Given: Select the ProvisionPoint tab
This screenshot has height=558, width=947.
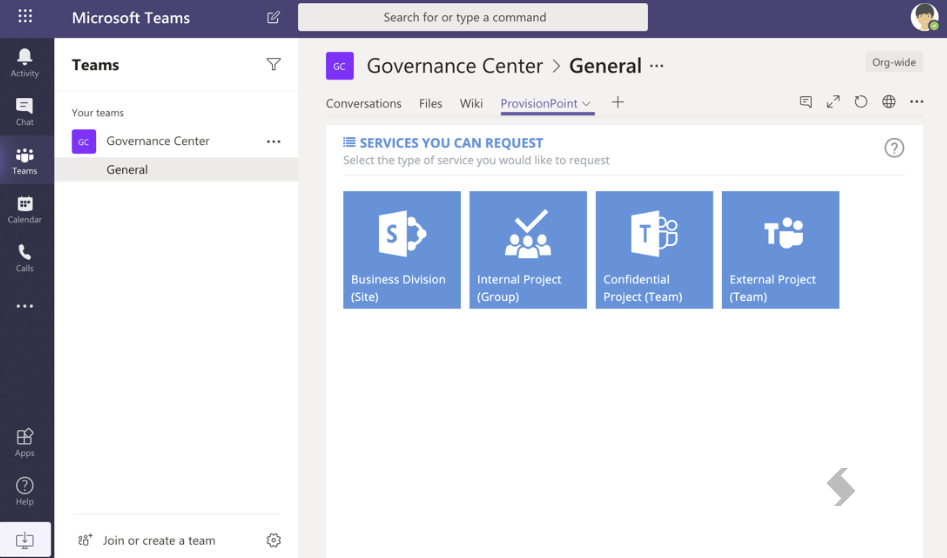Looking at the screenshot, I should click(x=539, y=103).
